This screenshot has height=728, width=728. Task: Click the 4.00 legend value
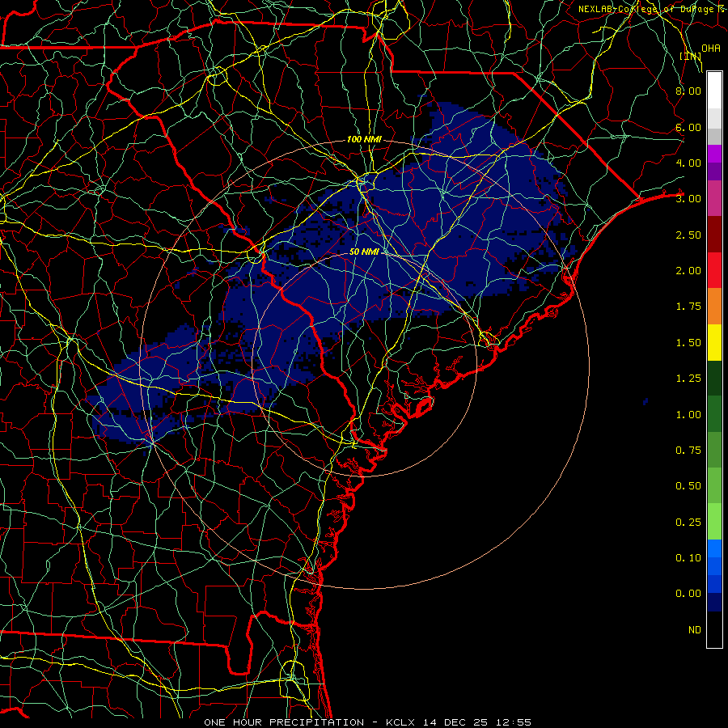tap(688, 163)
